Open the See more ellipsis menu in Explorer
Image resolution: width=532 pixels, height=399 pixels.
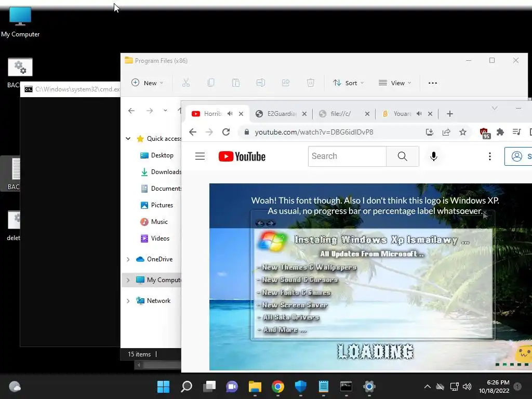tap(433, 83)
